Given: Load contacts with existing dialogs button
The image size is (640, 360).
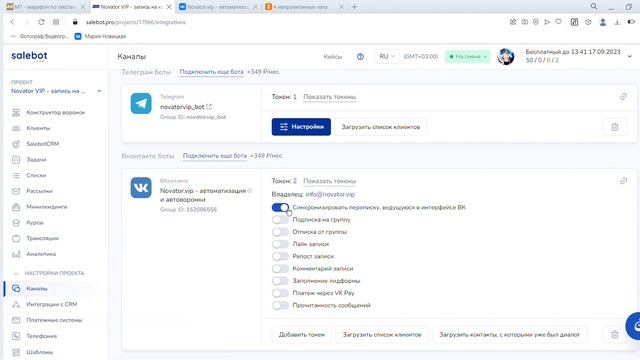Looking at the screenshot, I should [x=509, y=335].
